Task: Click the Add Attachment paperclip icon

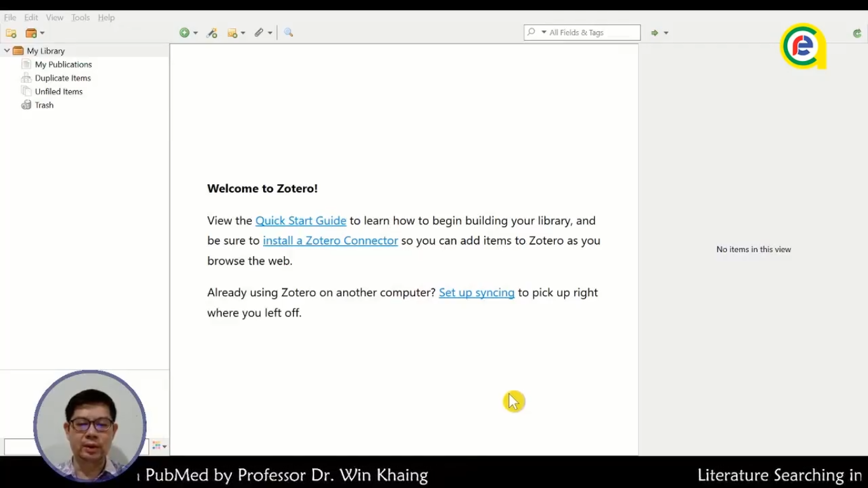Action: pos(259,32)
